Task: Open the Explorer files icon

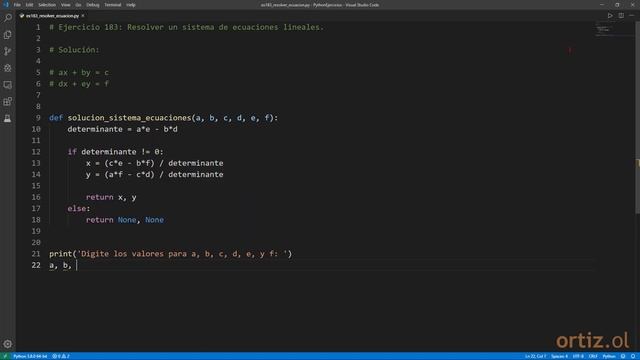Action: click(7, 35)
